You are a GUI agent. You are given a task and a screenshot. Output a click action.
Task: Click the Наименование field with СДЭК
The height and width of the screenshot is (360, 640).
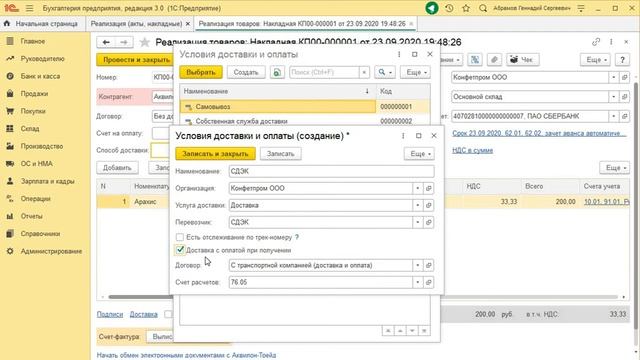click(x=331, y=171)
